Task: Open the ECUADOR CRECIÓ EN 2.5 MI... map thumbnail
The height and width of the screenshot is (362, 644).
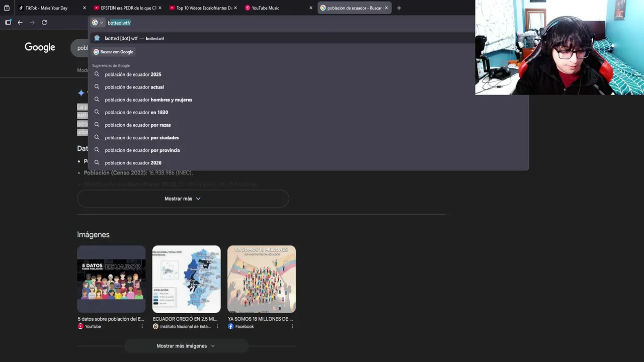Action: click(186, 279)
